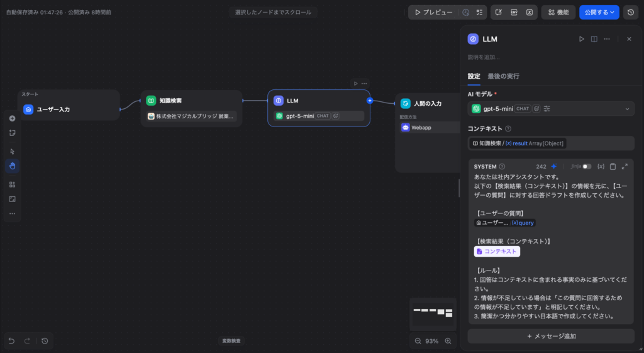The width and height of the screenshot is (644, 353).
Task: Toggle the Jinja switch in SYSTEM prompt
Action: [x=587, y=166]
